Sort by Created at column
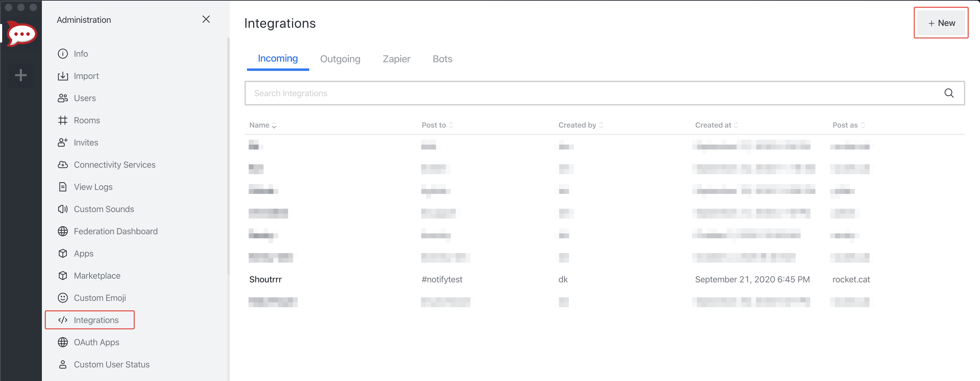980x381 pixels. pos(716,125)
